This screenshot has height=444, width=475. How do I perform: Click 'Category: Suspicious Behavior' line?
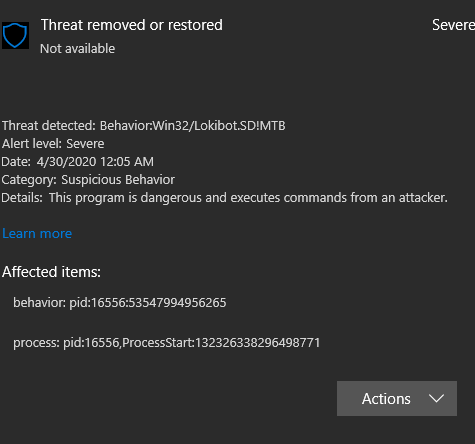(88, 180)
